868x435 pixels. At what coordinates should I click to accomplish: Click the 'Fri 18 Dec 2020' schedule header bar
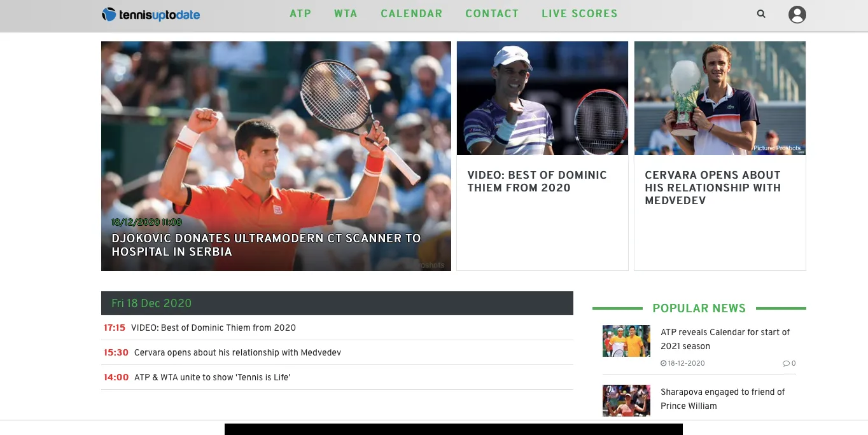point(337,303)
